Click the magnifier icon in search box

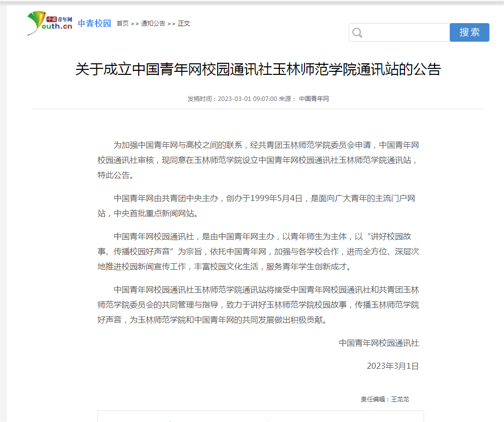(x=357, y=33)
